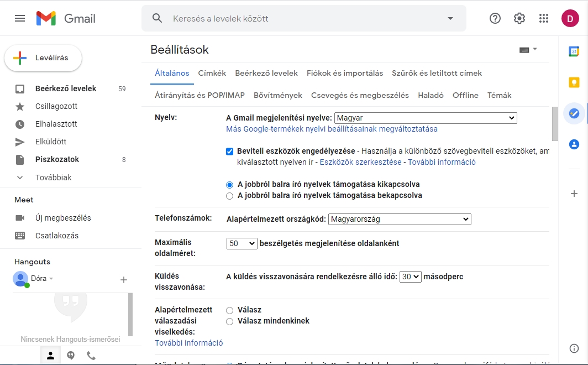Expand the 30 másodperc undo send dropdown
This screenshot has width=588, height=365.
tap(411, 277)
